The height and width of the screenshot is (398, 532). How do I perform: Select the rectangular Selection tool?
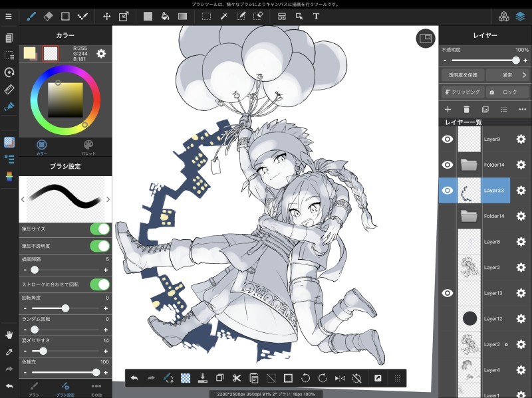tap(206, 16)
